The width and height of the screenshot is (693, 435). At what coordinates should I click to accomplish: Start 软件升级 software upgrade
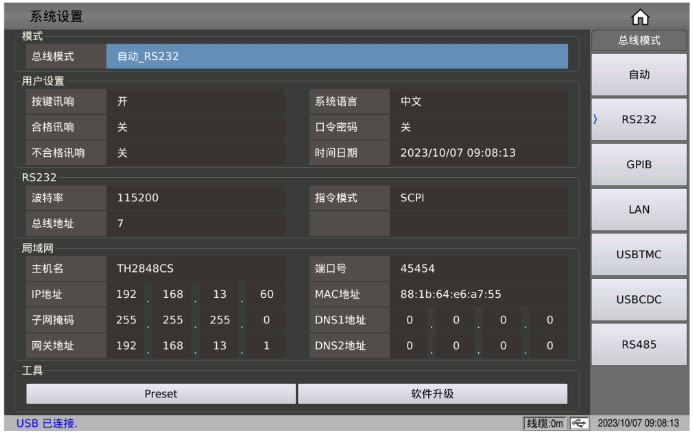tap(433, 394)
